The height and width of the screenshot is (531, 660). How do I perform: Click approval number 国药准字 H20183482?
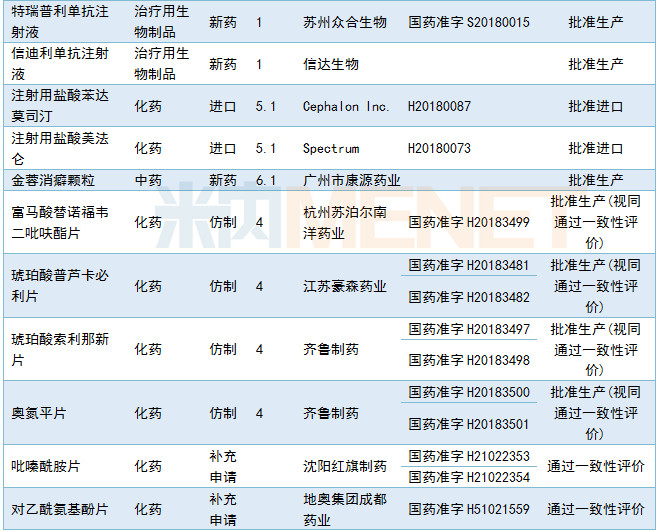point(469,297)
